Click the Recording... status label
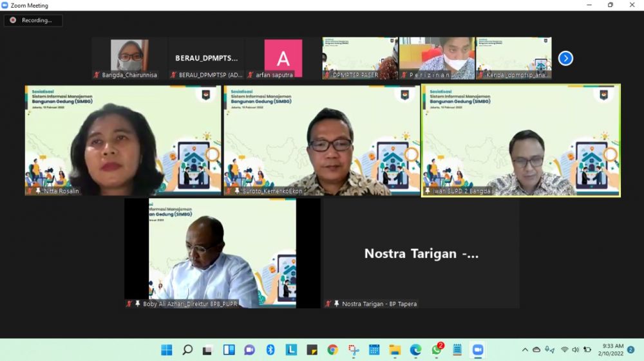The height and width of the screenshot is (361, 644). pyautogui.click(x=37, y=21)
